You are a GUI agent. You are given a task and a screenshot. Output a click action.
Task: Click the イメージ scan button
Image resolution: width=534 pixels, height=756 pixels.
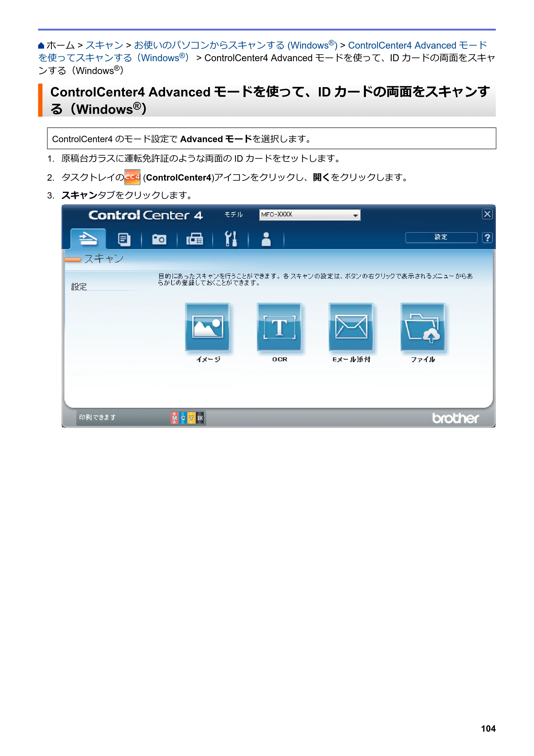[x=207, y=327]
